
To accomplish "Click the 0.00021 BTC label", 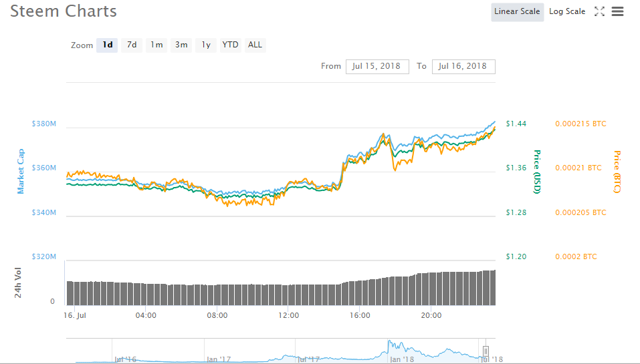I will [578, 168].
